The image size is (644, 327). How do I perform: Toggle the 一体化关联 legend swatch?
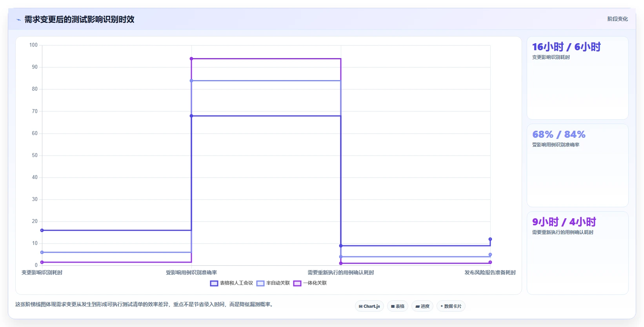point(297,283)
